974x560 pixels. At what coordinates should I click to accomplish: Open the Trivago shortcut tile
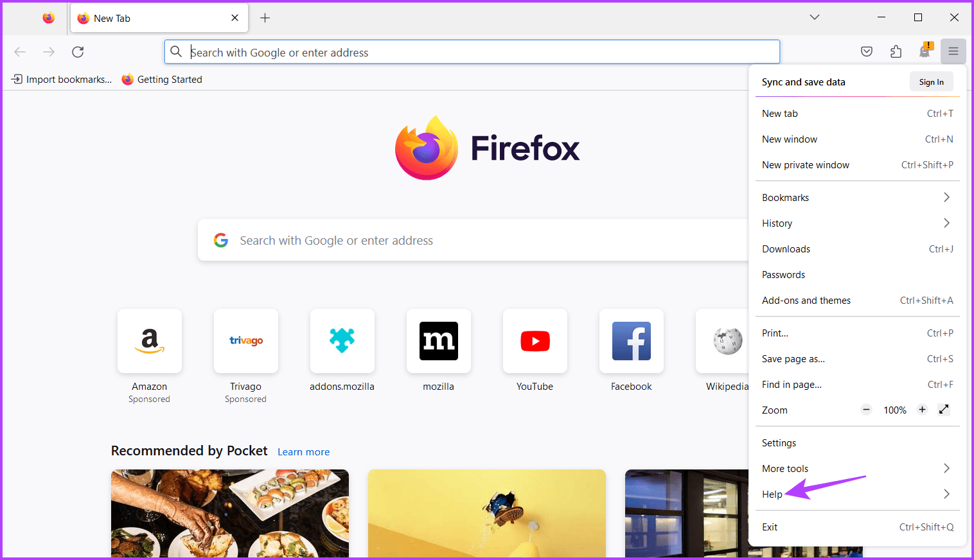click(x=246, y=341)
